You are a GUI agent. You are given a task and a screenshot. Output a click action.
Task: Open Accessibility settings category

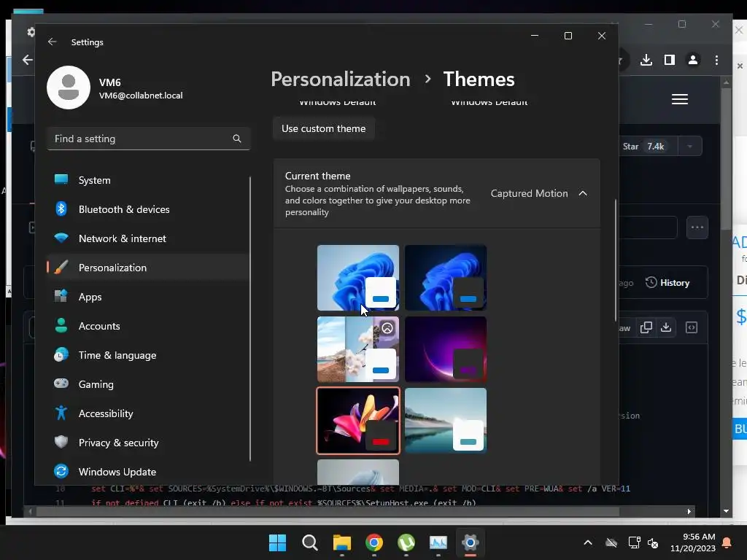coord(149,413)
